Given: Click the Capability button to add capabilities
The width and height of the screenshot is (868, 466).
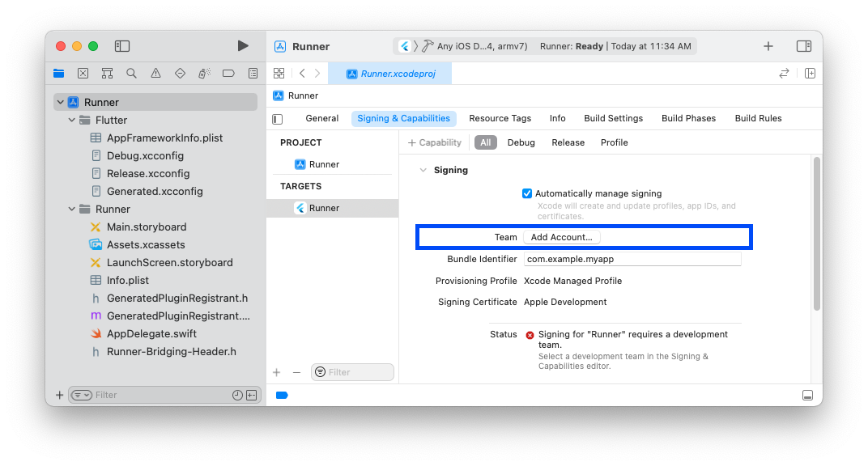Looking at the screenshot, I should coord(435,142).
